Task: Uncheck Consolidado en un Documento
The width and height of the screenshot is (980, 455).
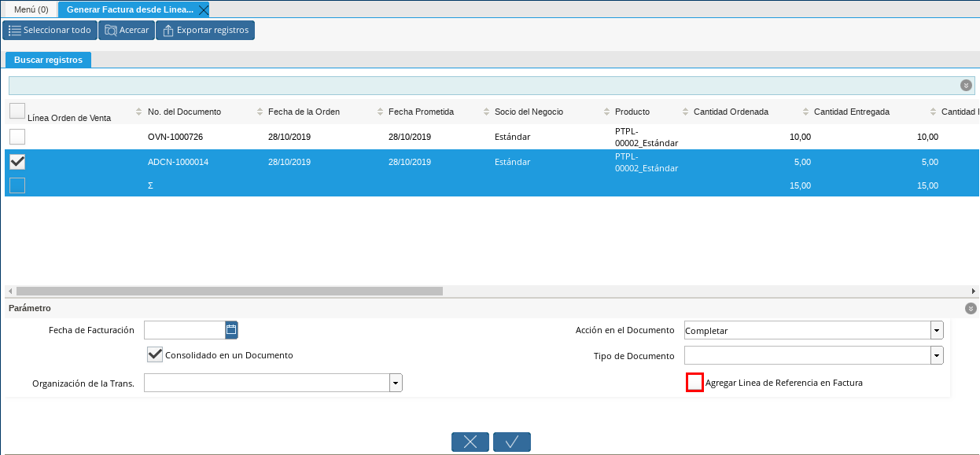Action: tap(155, 354)
